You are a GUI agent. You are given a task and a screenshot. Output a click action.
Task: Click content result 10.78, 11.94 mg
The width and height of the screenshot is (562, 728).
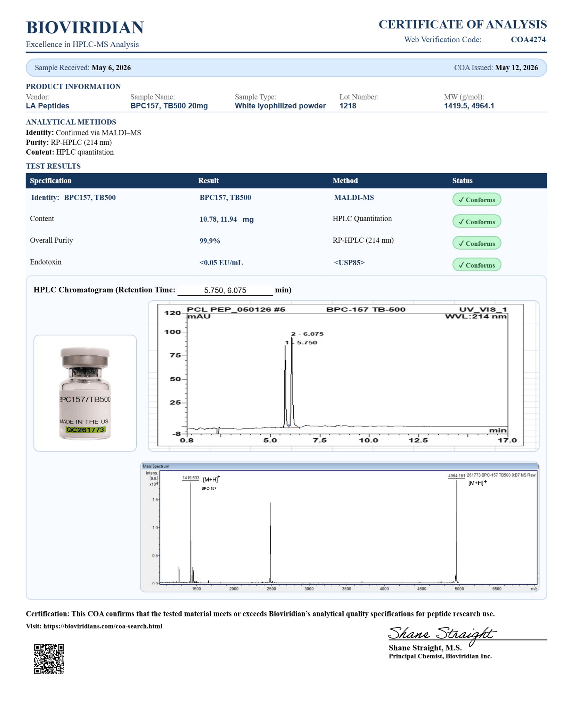click(227, 219)
